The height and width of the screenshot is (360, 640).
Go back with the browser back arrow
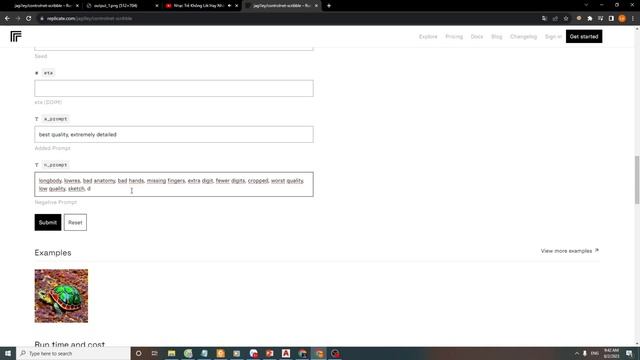click(7, 18)
